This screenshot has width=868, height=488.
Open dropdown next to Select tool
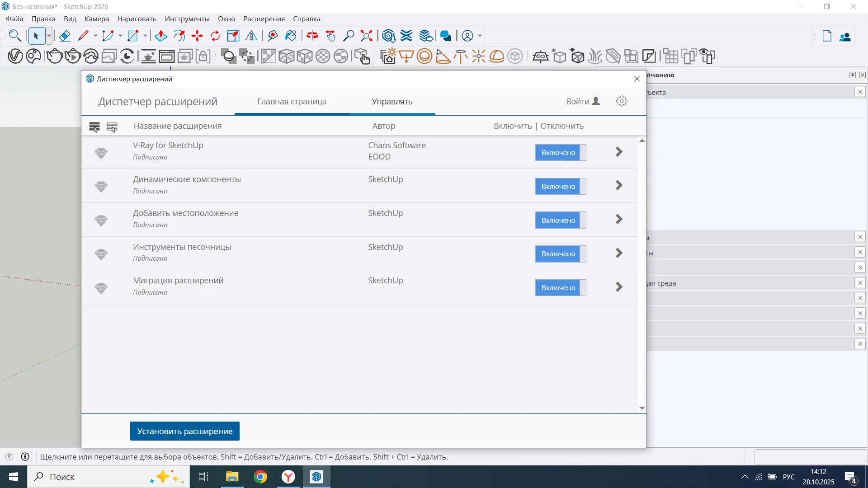click(x=49, y=36)
